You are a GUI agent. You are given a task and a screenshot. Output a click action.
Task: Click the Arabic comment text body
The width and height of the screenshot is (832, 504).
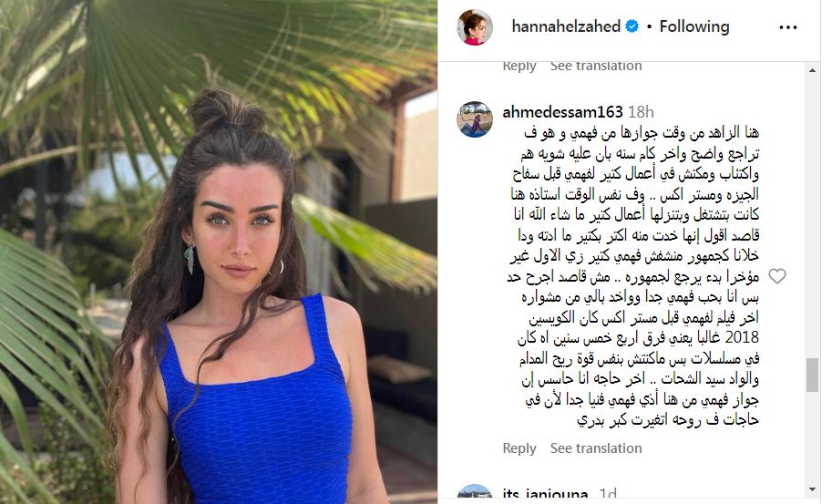pos(633,276)
